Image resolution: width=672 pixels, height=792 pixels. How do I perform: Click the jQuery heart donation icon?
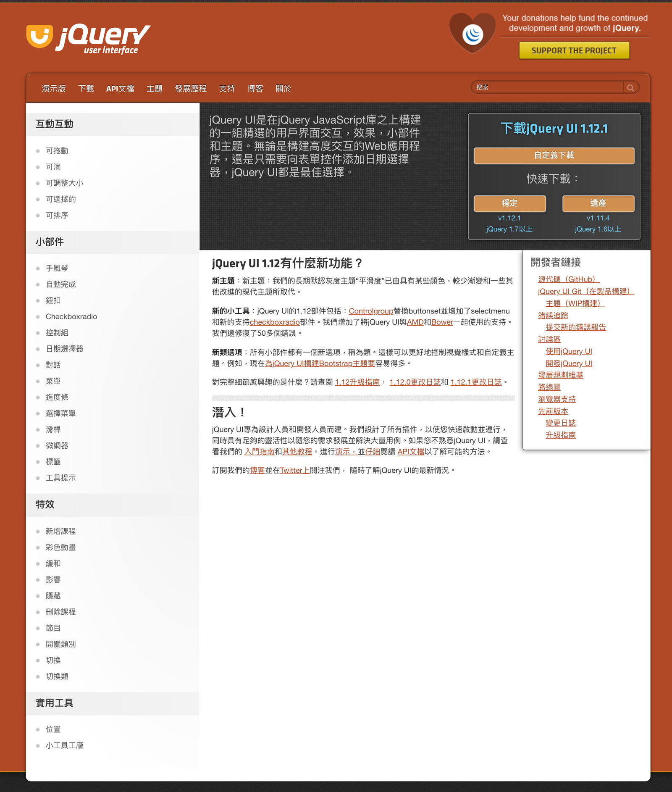472,33
